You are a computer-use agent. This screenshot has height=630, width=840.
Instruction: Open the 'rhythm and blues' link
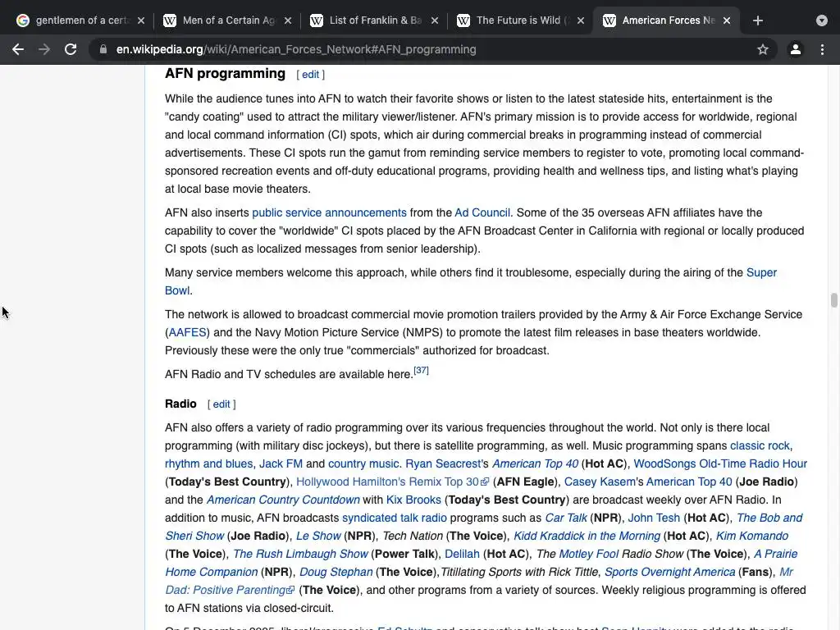coord(208,464)
